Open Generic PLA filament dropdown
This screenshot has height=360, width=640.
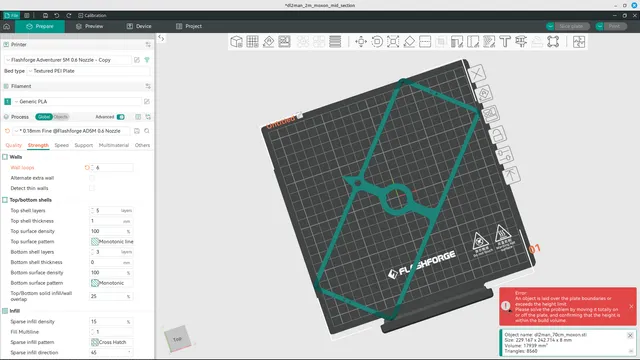78,101
